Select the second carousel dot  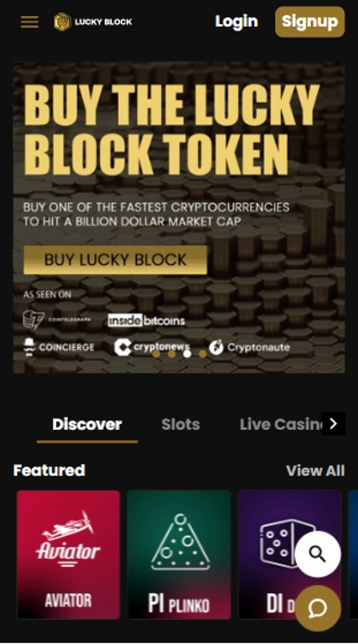tap(172, 354)
